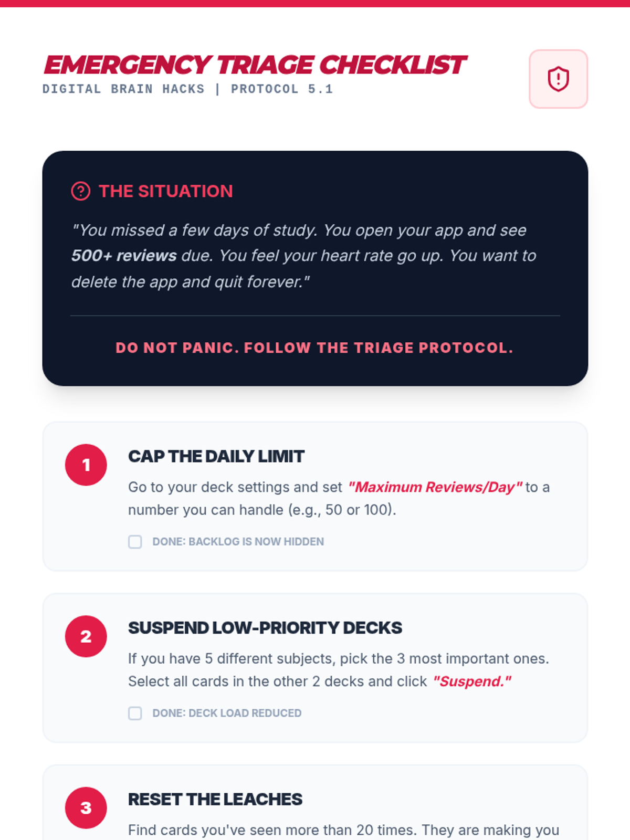The width and height of the screenshot is (630, 840).
Task: Click the Emergency Triage Checklist title
Action: tap(254, 65)
